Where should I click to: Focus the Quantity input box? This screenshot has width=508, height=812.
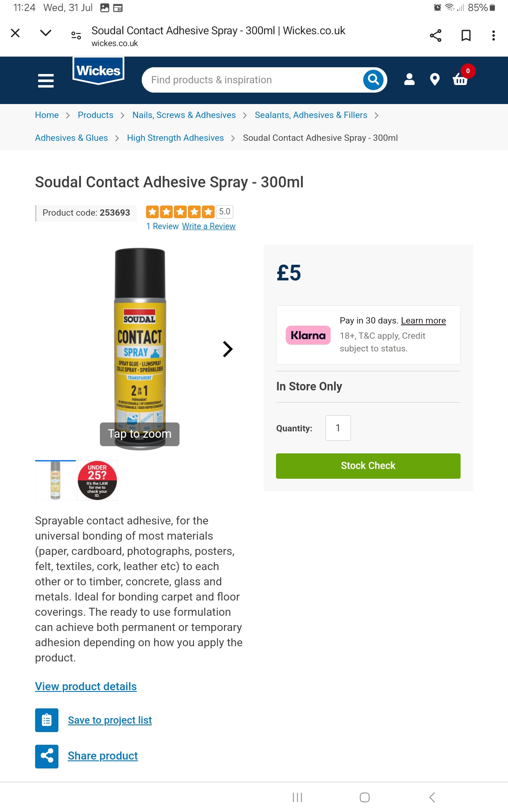[x=338, y=428]
